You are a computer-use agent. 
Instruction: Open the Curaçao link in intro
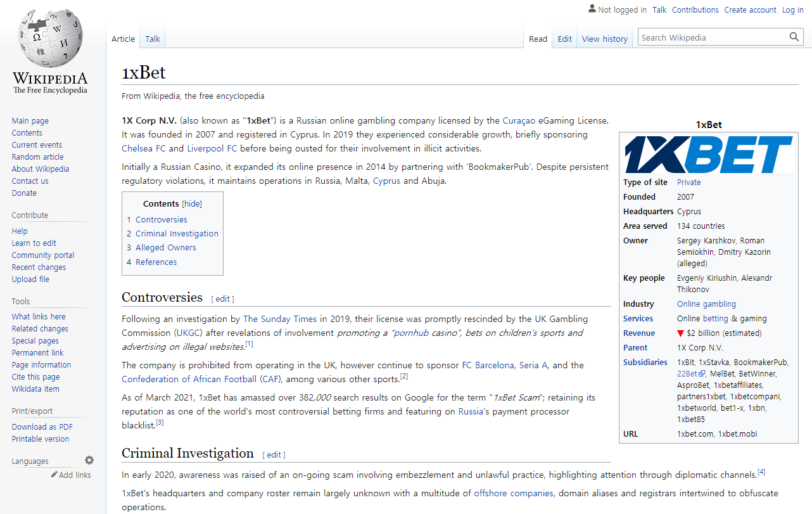519,120
